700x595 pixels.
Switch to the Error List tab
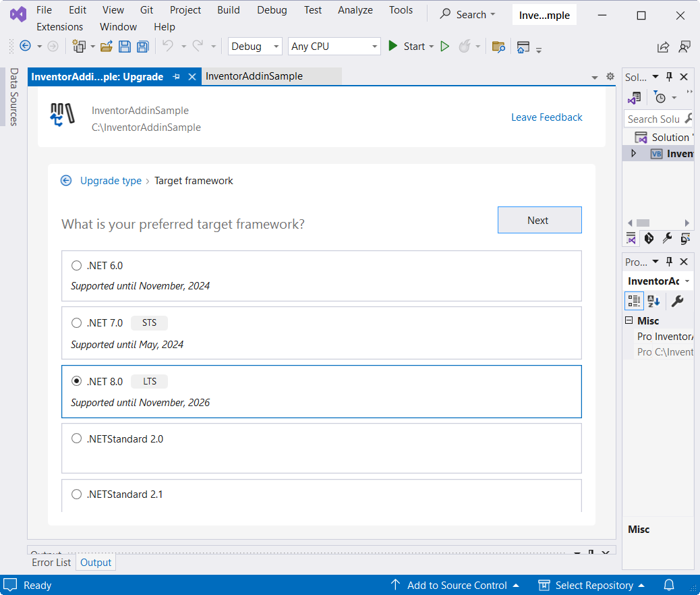click(x=51, y=563)
